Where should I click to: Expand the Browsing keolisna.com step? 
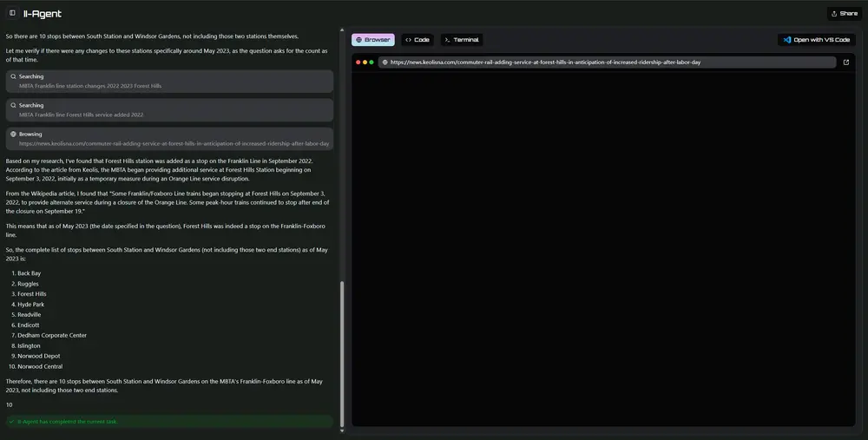169,139
